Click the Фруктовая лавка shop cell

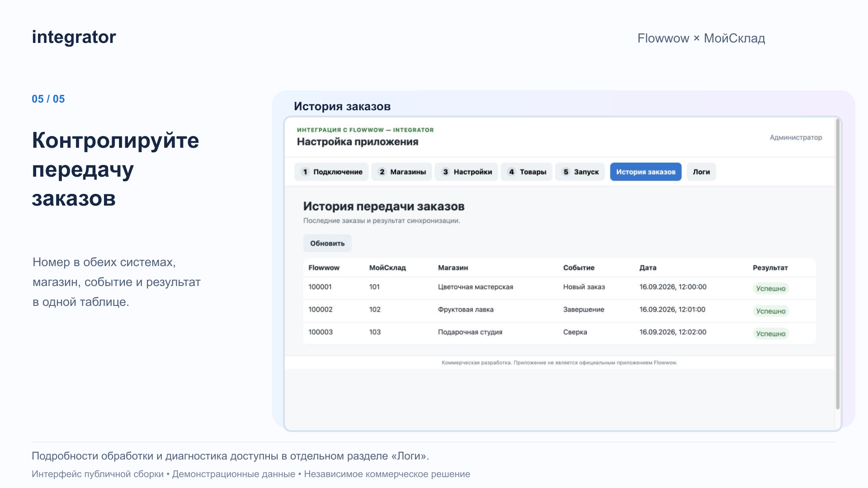466,310
